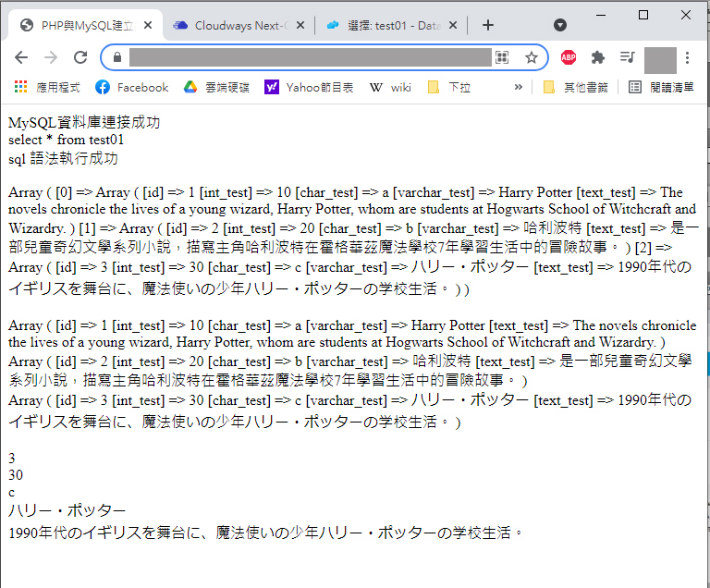Screen dimensions: 710x588
Task: Open the wiki bookmark
Action: tap(390, 87)
